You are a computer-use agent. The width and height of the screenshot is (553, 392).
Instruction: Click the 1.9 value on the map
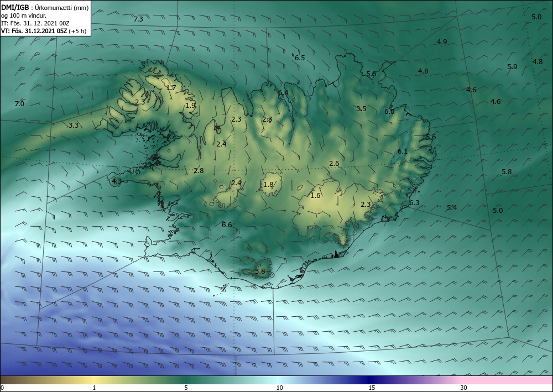190,105
